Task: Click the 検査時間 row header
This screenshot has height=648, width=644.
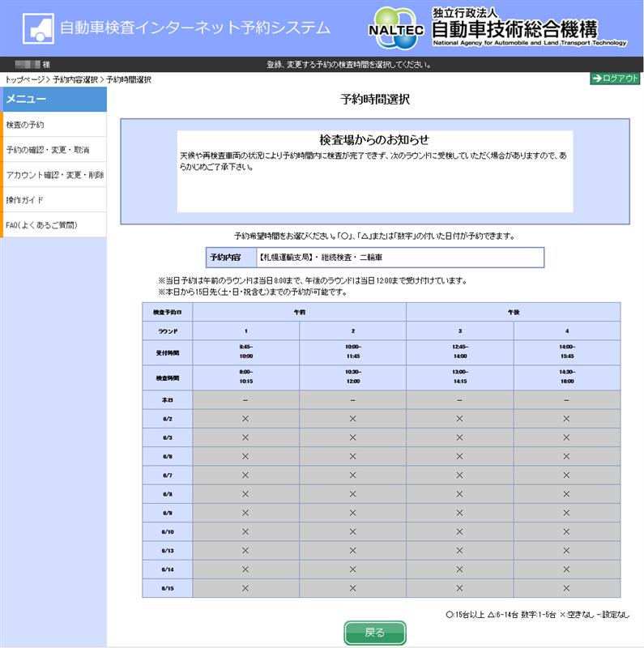Action: coord(168,377)
